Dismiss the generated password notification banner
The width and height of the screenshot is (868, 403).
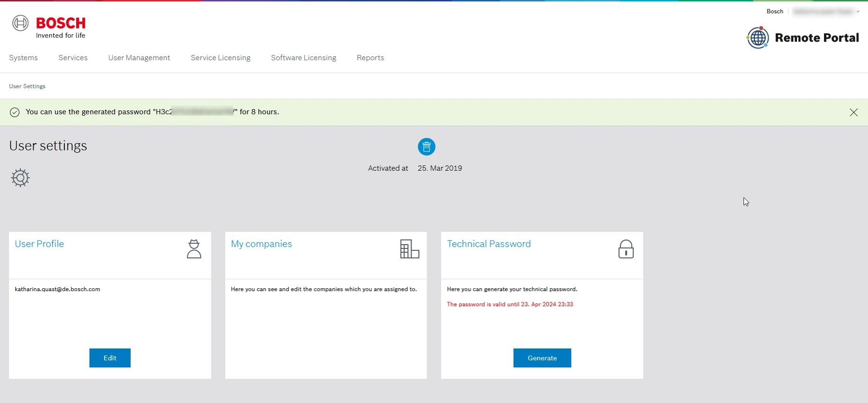pyautogui.click(x=853, y=112)
